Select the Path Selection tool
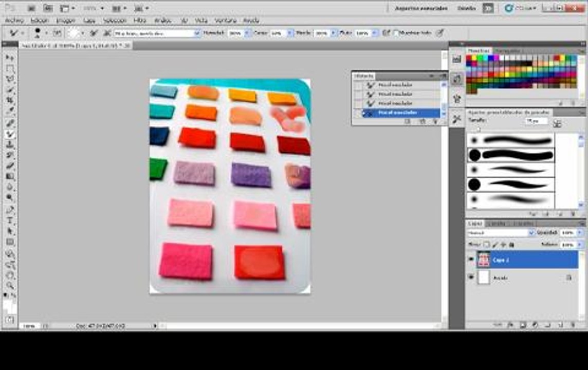 click(x=10, y=231)
